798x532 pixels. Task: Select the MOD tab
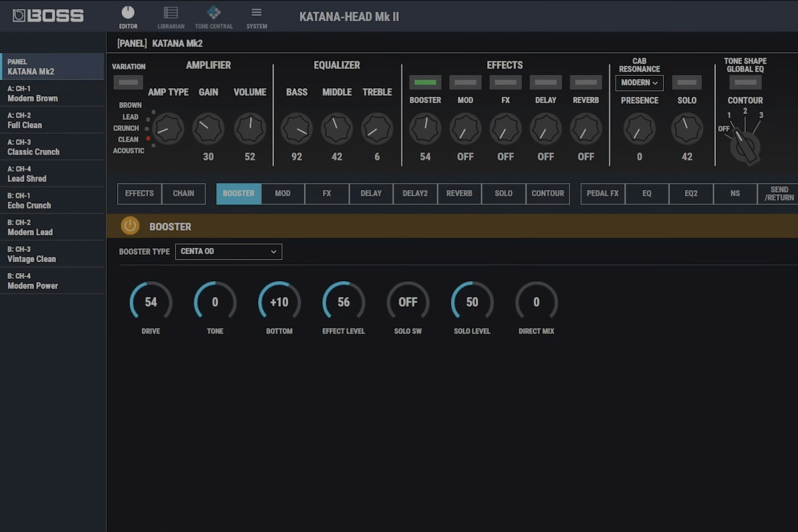(282, 193)
